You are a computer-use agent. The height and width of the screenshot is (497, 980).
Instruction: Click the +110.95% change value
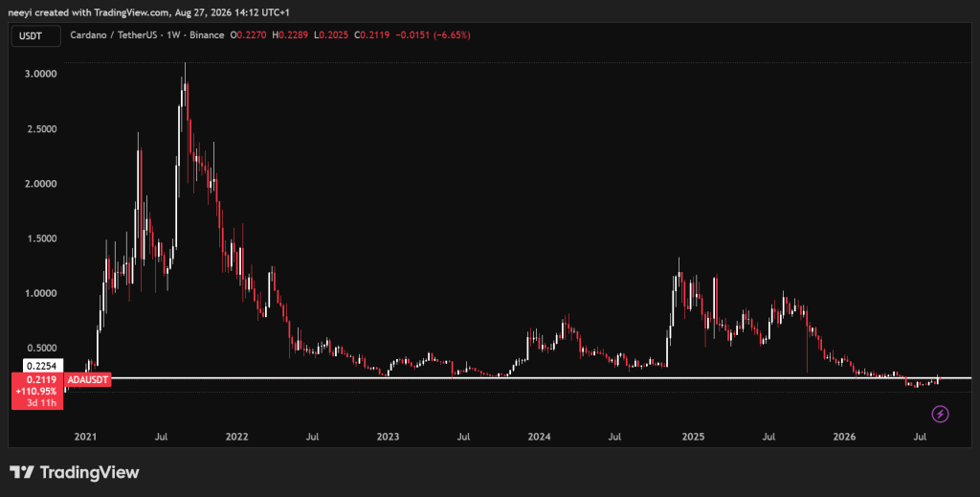tap(38, 392)
